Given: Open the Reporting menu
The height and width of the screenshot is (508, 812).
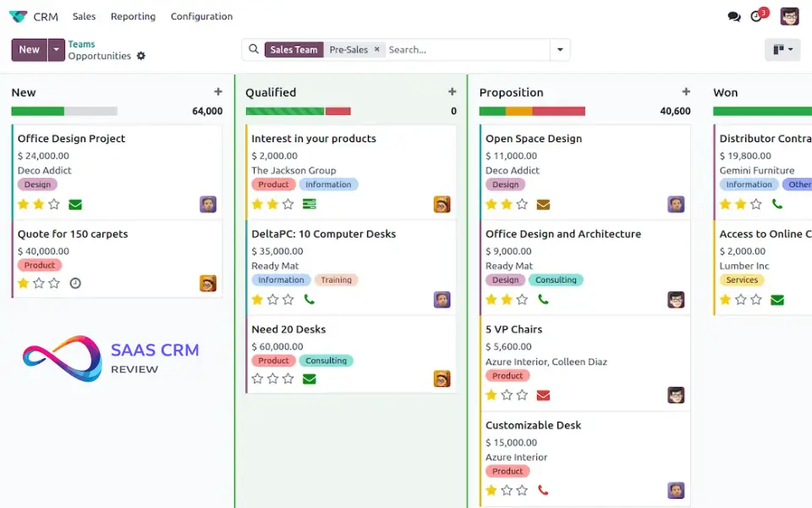Looking at the screenshot, I should (x=133, y=17).
